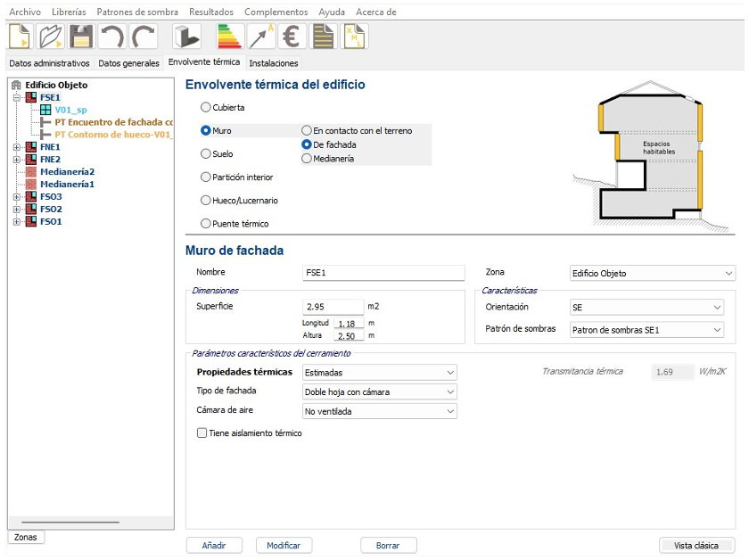
Task: Click the Vista clásica button
Action: click(x=696, y=545)
